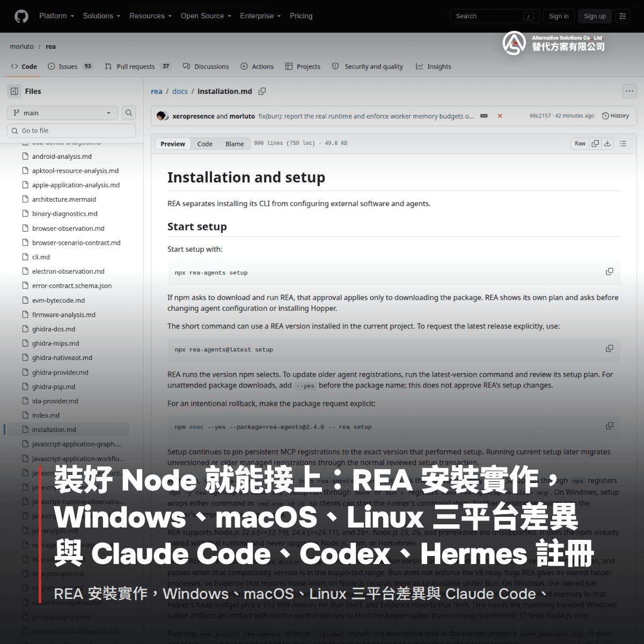Click the file search magnifier button
This screenshot has width=644, height=644.
point(129,113)
